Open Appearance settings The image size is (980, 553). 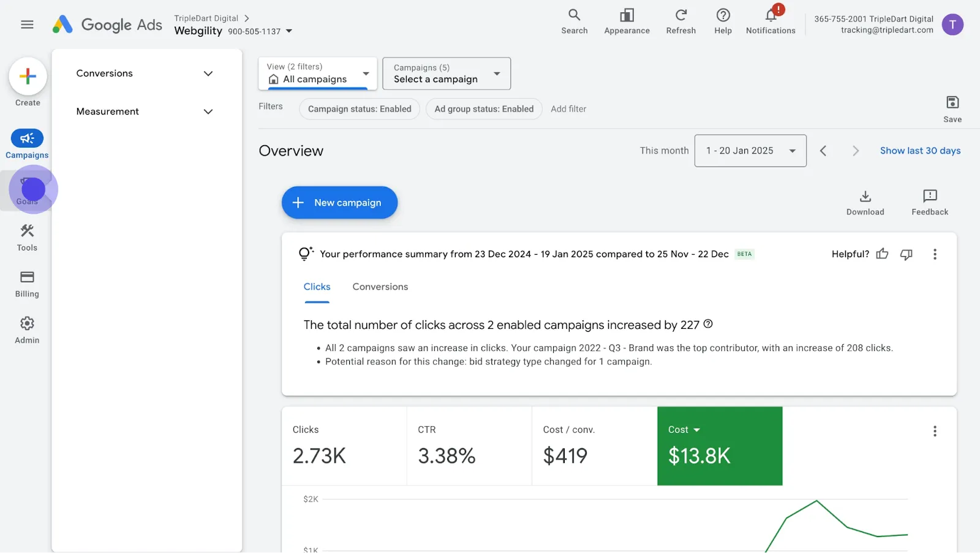coord(627,21)
